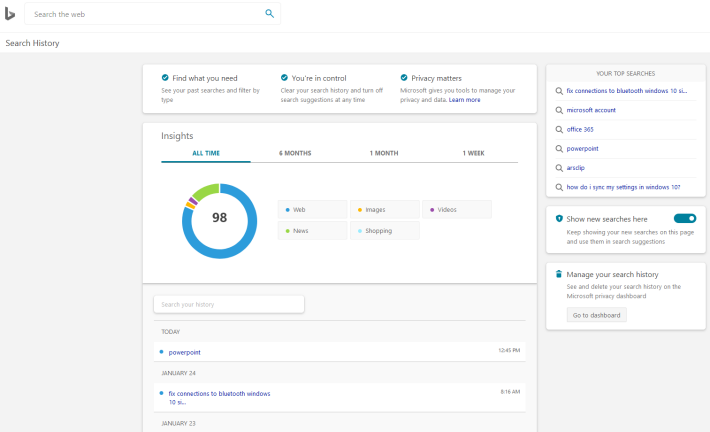Image resolution: width=710 pixels, height=432 pixels.
Task: Click the checkmark icon beside You're in control
Action: coord(284,77)
